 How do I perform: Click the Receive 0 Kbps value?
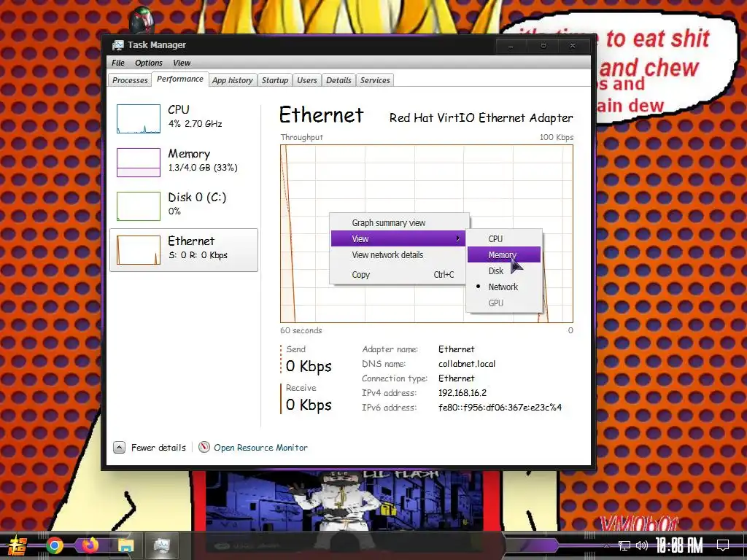click(x=309, y=405)
